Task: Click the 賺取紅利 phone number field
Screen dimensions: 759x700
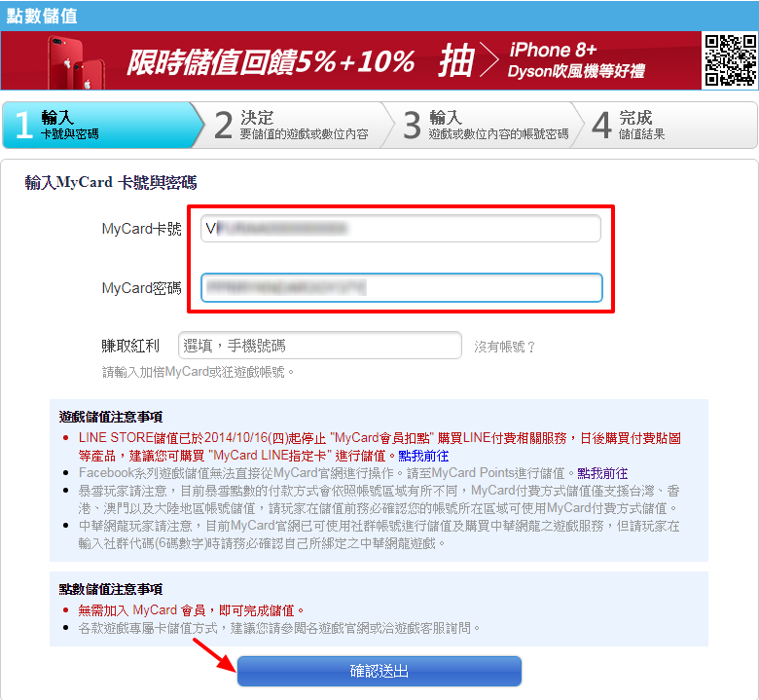Action: tap(320, 346)
